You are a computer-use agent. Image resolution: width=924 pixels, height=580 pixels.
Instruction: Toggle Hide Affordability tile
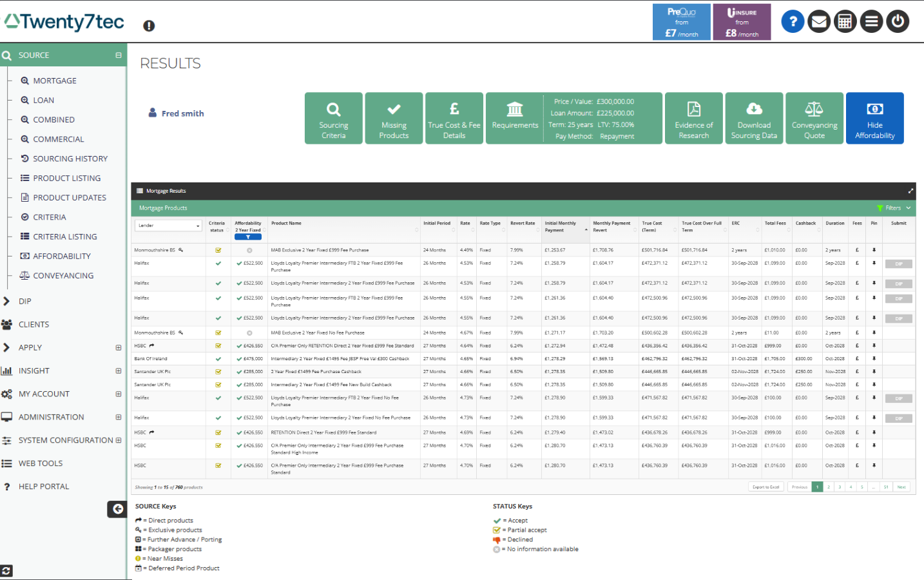coord(874,118)
